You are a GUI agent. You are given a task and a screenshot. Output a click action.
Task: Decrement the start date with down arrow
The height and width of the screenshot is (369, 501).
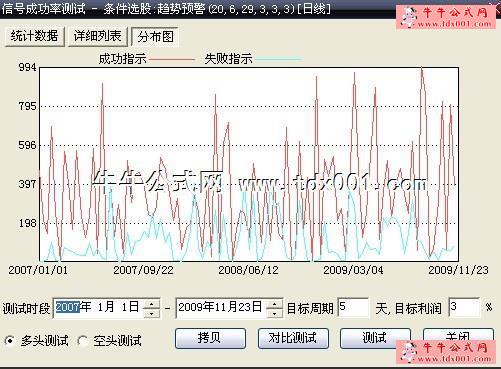pos(152,313)
